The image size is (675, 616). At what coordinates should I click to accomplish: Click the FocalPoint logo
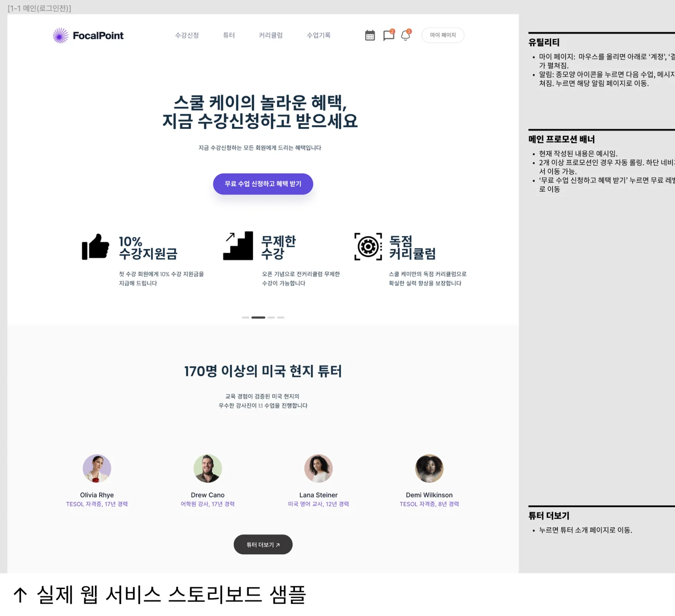tap(88, 35)
